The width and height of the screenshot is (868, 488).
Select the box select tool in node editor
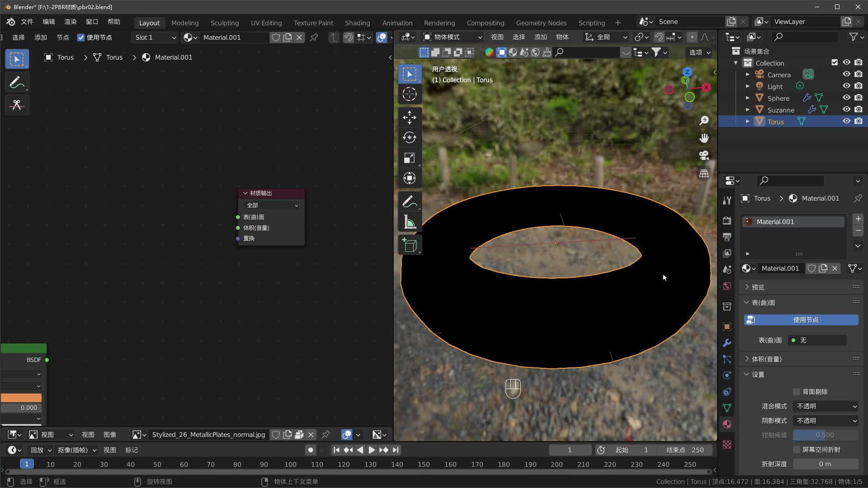pos(17,59)
